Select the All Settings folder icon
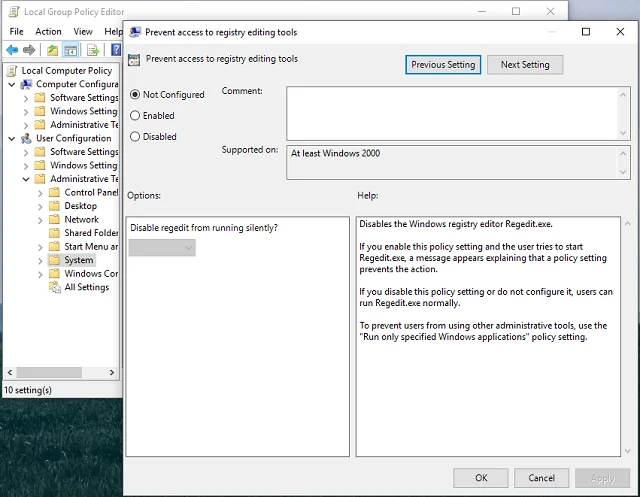This screenshot has width=640, height=497. click(55, 287)
